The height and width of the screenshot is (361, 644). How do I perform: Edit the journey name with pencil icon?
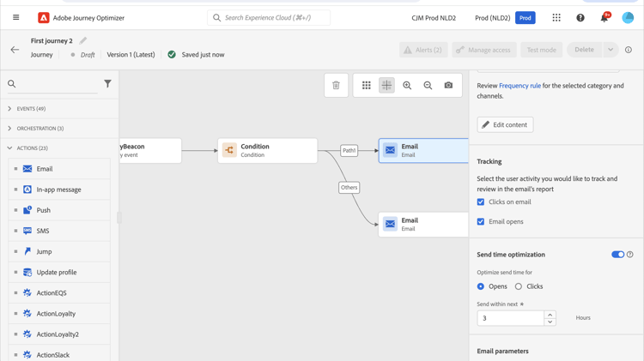coord(83,40)
